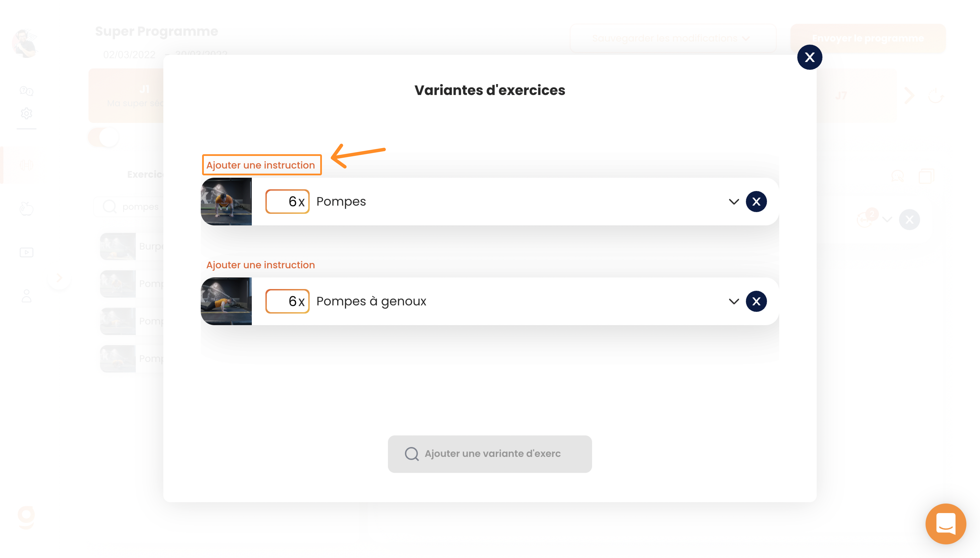
Task: Open Sauvegarder les modifications dropdown
Action: point(673,38)
